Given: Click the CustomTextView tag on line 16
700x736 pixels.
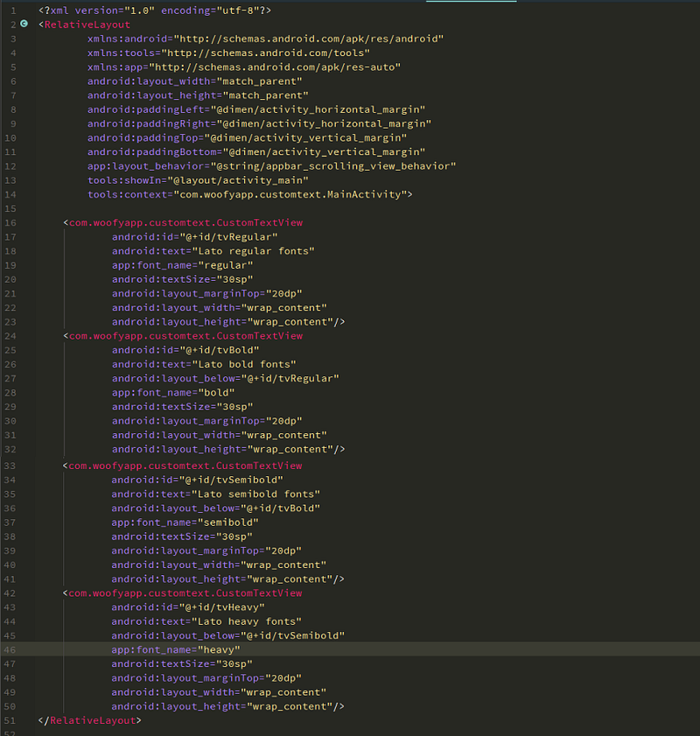Looking at the screenshot, I should click(x=184, y=222).
